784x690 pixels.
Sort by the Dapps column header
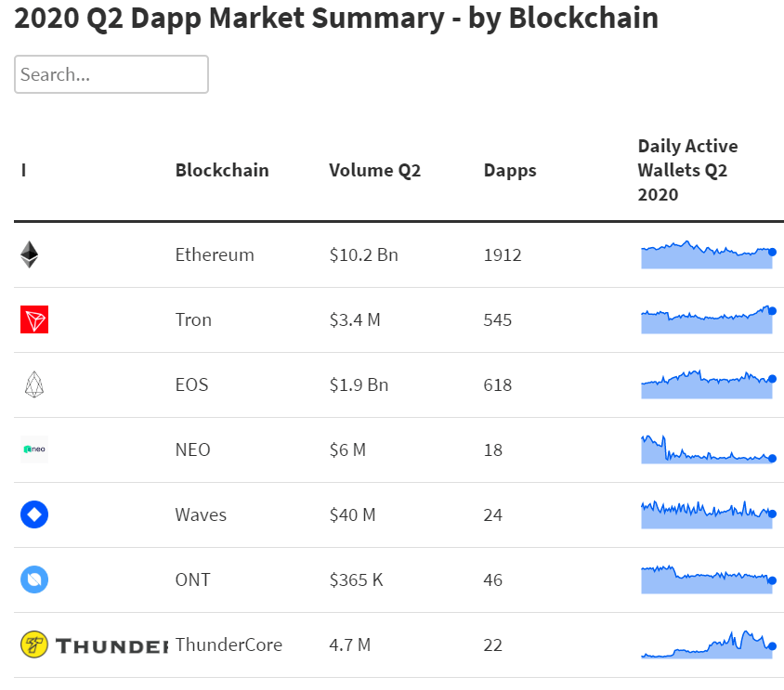[x=510, y=170]
